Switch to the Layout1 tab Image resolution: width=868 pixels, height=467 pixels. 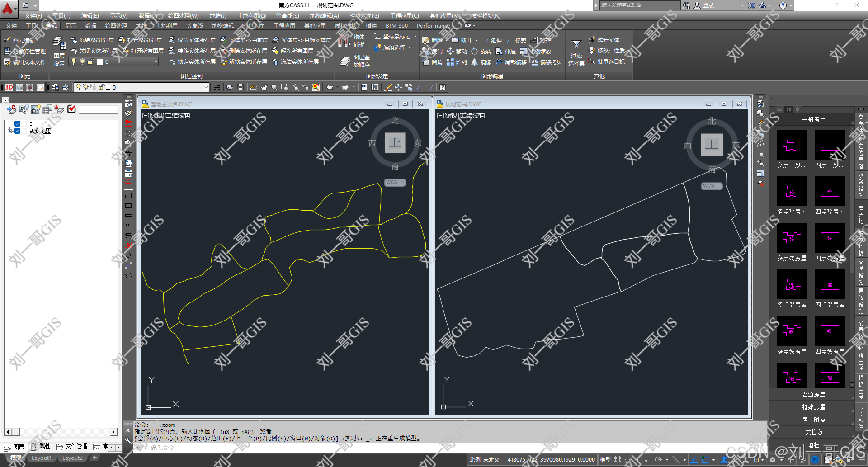41,458
